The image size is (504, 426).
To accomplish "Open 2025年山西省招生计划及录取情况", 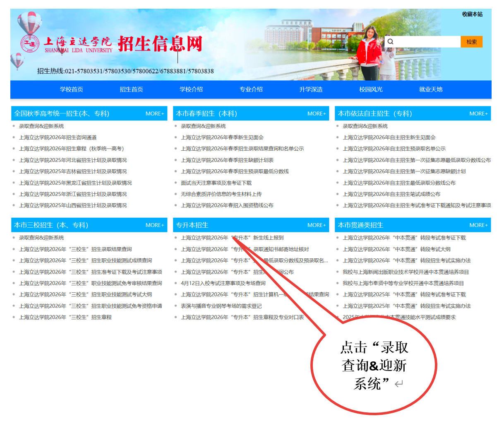I will point(73,205).
